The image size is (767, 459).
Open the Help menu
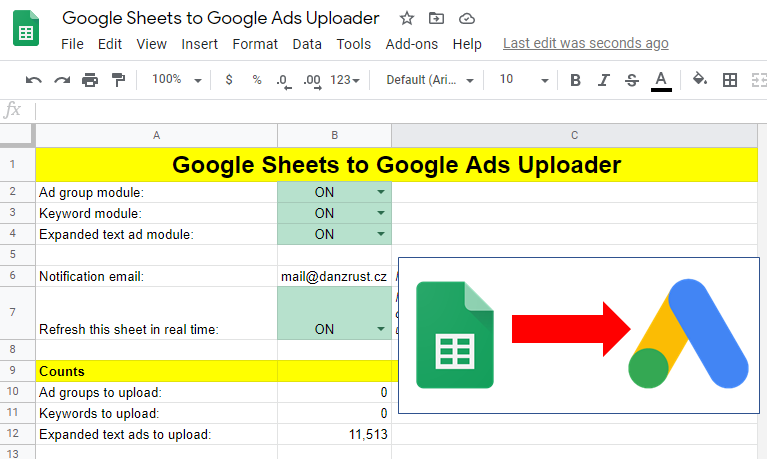click(x=467, y=44)
